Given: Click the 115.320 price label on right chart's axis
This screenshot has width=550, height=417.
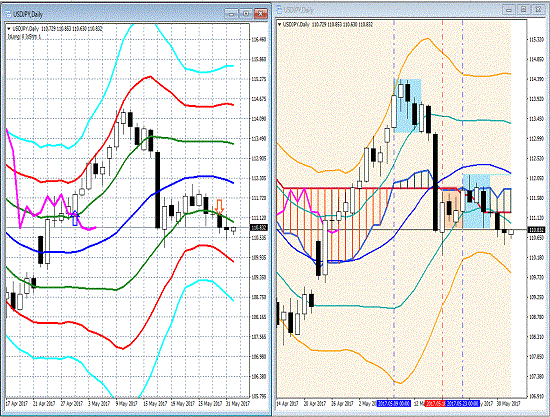Looking at the screenshot, I should pyautogui.click(x=536, y=39).
